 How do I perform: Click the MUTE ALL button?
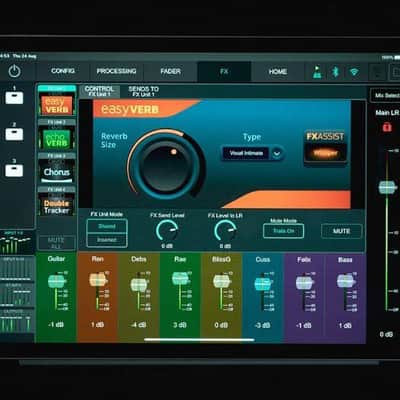coord(56,243)
